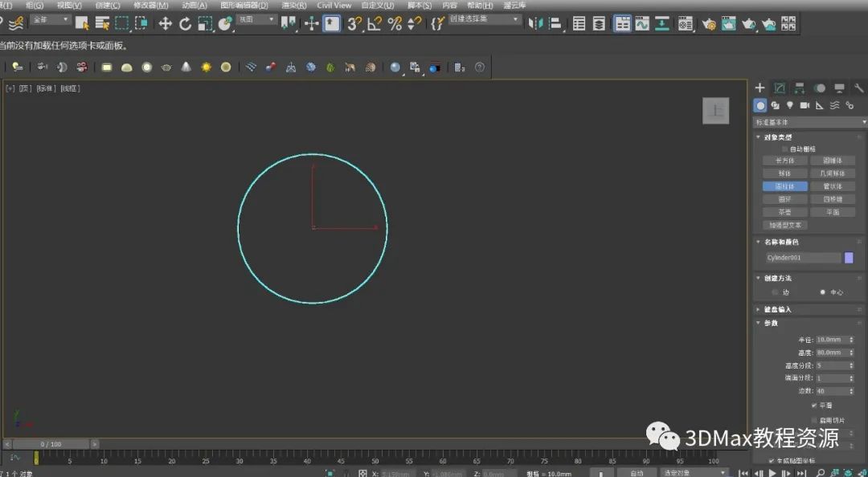868x477 pixels.
Task: Open the 修改器(M) menu
Action: pyautogui.click(x=150, y=5)
